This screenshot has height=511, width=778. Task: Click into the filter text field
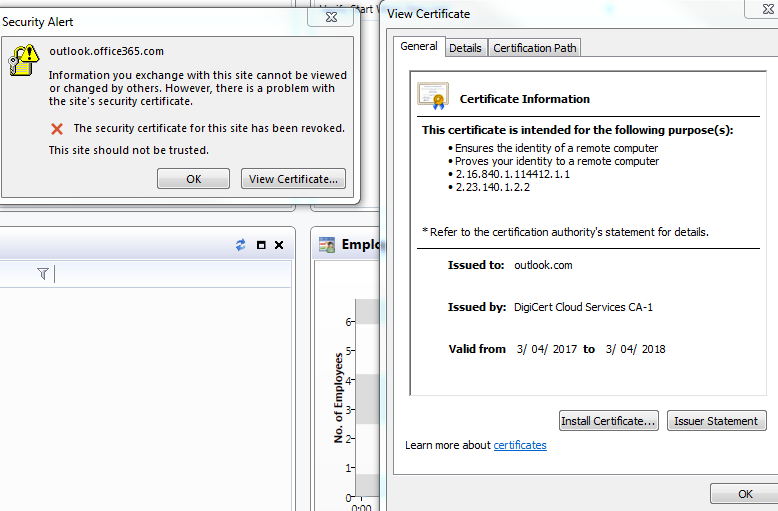click(172, 274)
